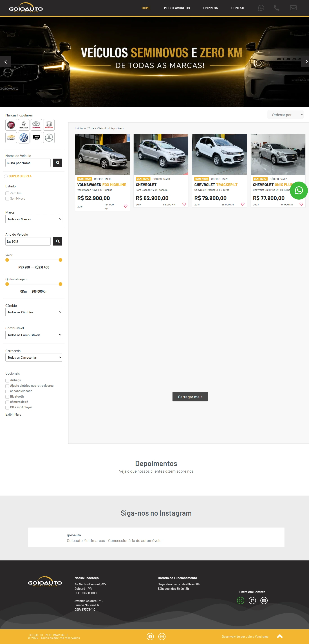309x644 pixels.
Task: Open the Chevrolet Onix Plus car photo
Action: (278, 154)
